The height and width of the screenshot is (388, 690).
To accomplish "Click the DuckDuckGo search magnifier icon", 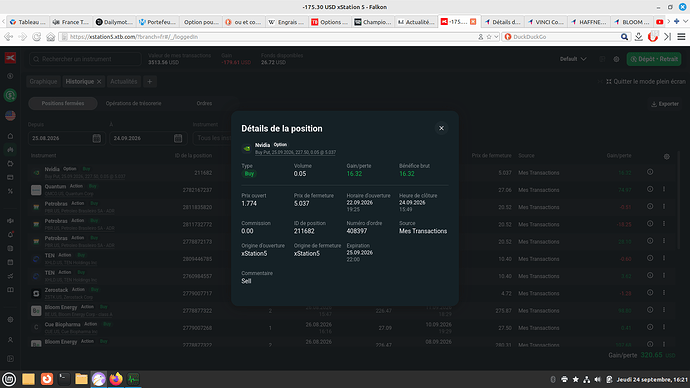I will point(624,37).
